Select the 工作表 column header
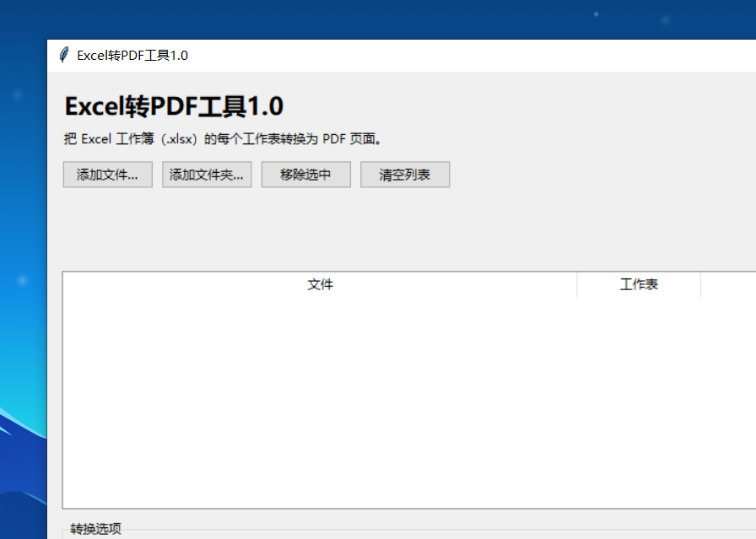This screenshot has height=539, width=756. click(x=639, y=284)
